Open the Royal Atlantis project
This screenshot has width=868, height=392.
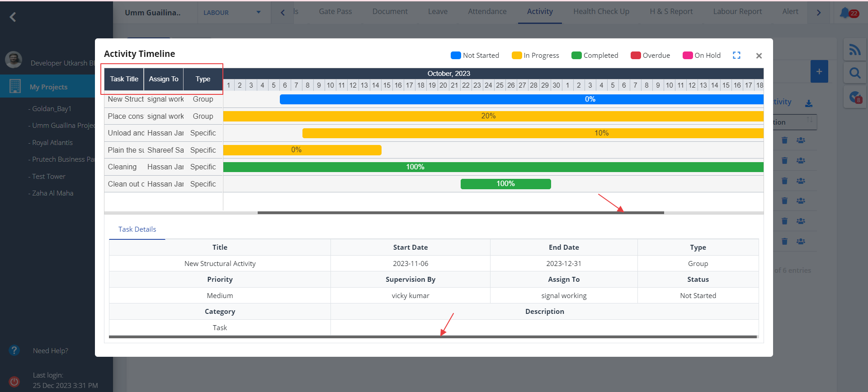[x=52, y=143]
